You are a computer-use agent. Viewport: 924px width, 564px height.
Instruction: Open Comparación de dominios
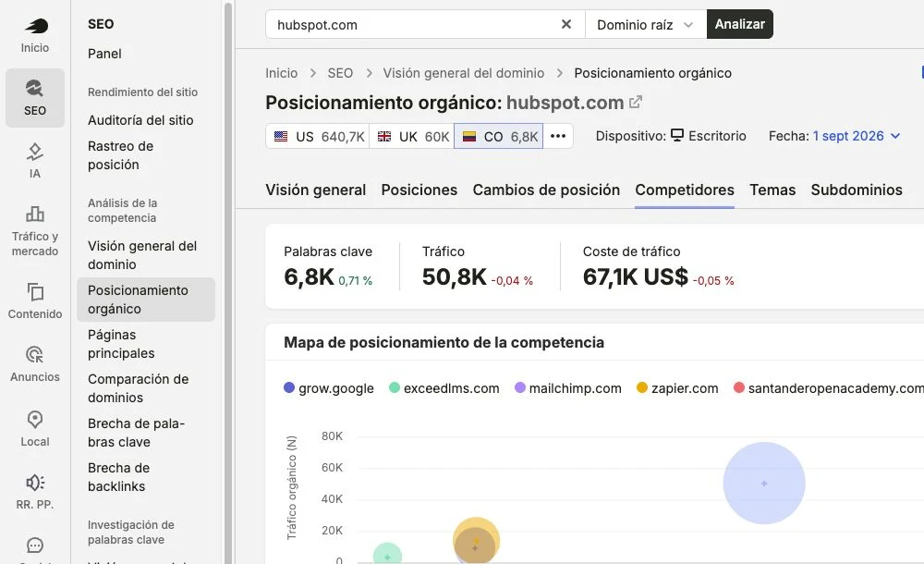click(138, 388)
